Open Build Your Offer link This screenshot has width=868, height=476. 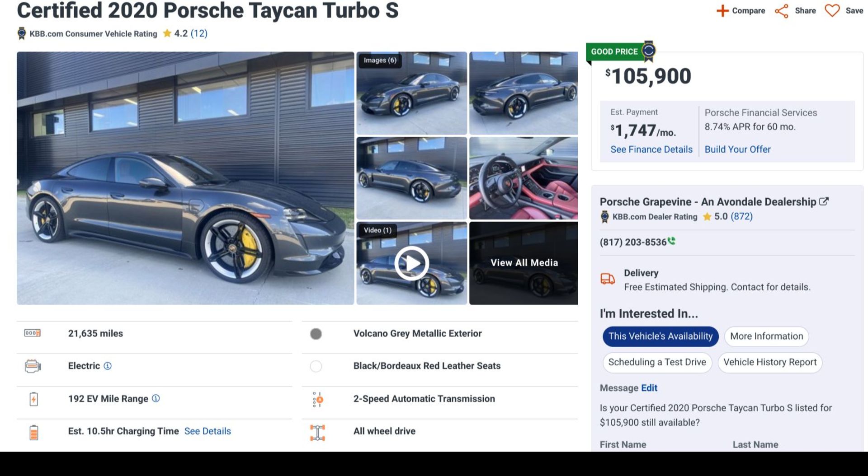coord(737,149)
